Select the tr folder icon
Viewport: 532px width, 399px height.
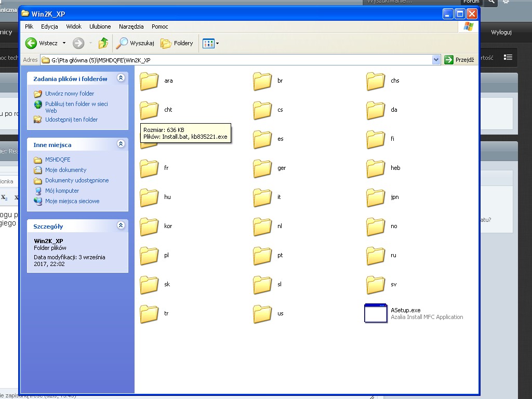tap(149, 314)
